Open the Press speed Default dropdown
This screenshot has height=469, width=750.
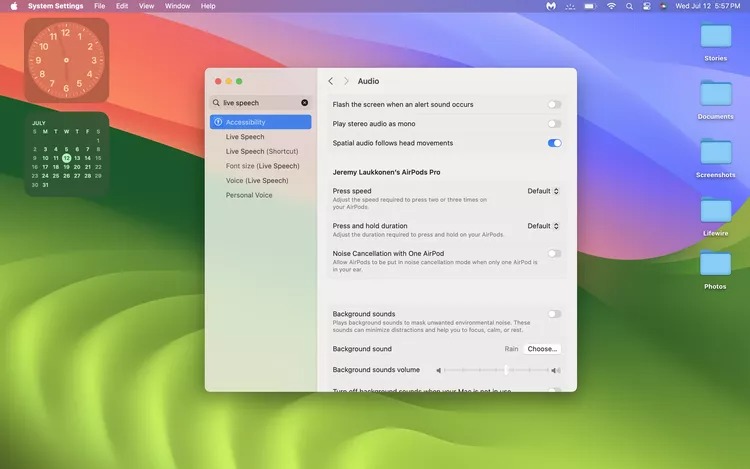(543, 191)
